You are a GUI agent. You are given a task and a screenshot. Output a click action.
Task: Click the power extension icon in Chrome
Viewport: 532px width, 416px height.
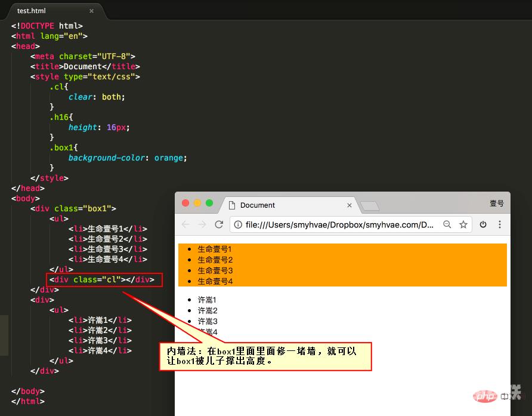click(x=484, y=224)
